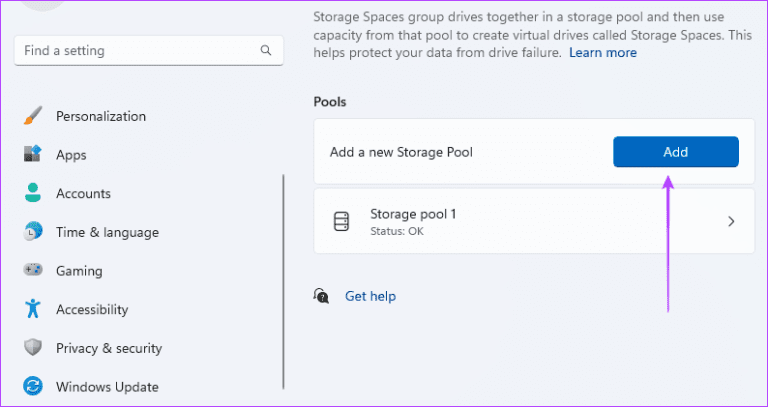Focus the Find a setting field
Screen dimensions: 768x407
click(x=135, y=50)
